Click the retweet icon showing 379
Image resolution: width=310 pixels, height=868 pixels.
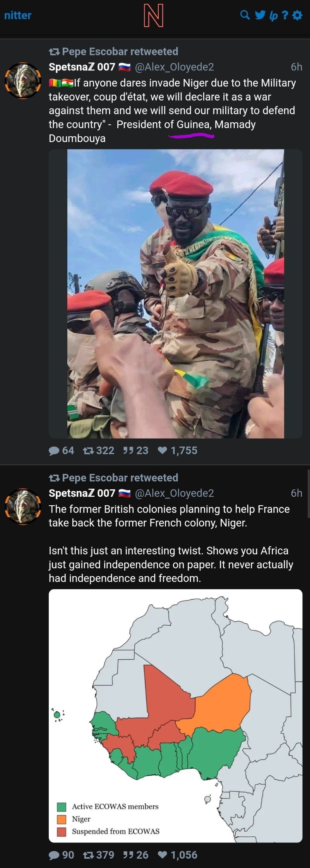click(x=88, y=854)
